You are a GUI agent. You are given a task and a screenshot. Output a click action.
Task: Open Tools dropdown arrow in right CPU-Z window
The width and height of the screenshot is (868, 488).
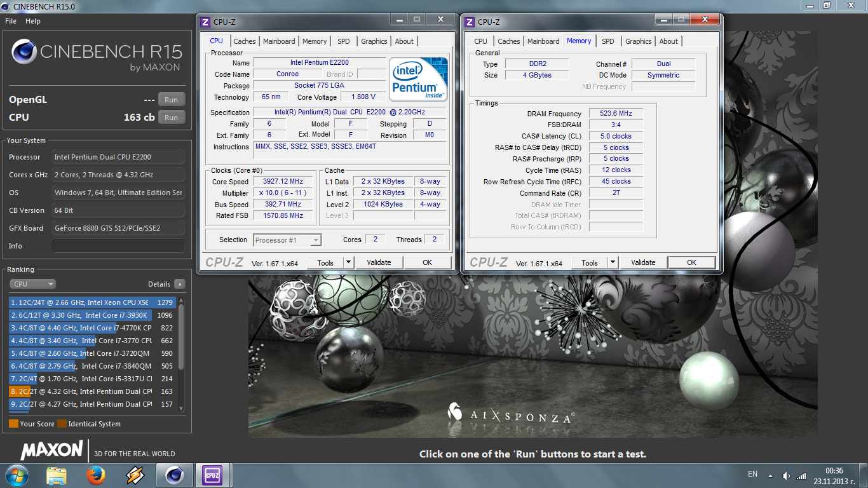(x=613, y=262)
